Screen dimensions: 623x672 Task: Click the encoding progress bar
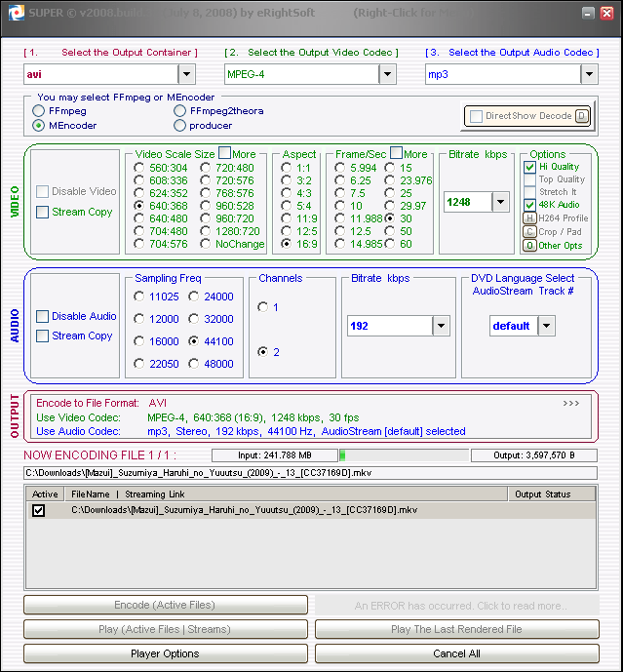click(x=404, y=455)
